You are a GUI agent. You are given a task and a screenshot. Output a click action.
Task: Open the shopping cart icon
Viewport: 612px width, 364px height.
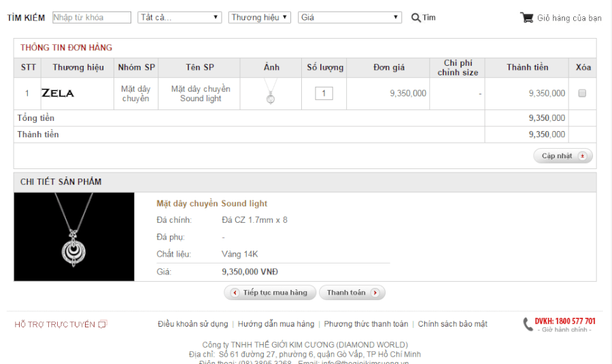click(526, 18)
